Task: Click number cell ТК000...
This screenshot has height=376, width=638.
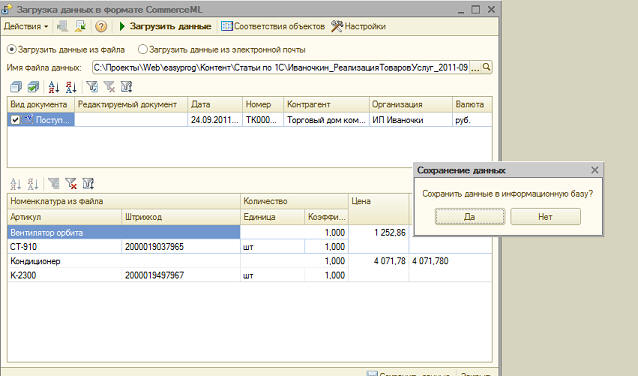Action: pyautogui.click(x=263, y=120)
